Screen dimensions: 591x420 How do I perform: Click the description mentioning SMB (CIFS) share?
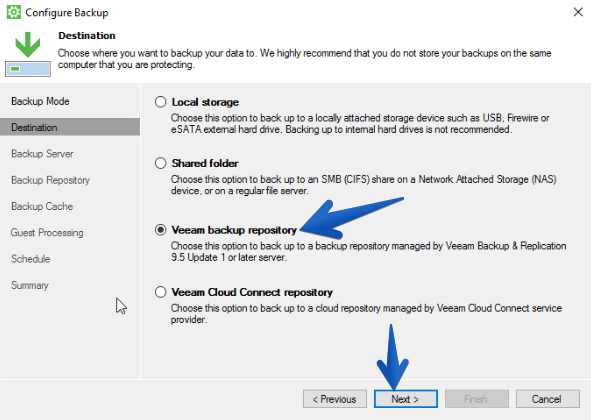[x=364, y=185]
